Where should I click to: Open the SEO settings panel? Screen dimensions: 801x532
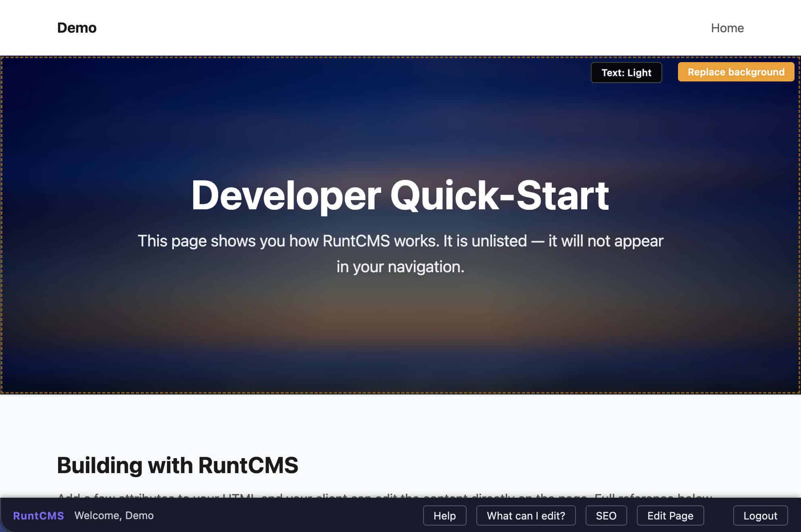[606, 515]
